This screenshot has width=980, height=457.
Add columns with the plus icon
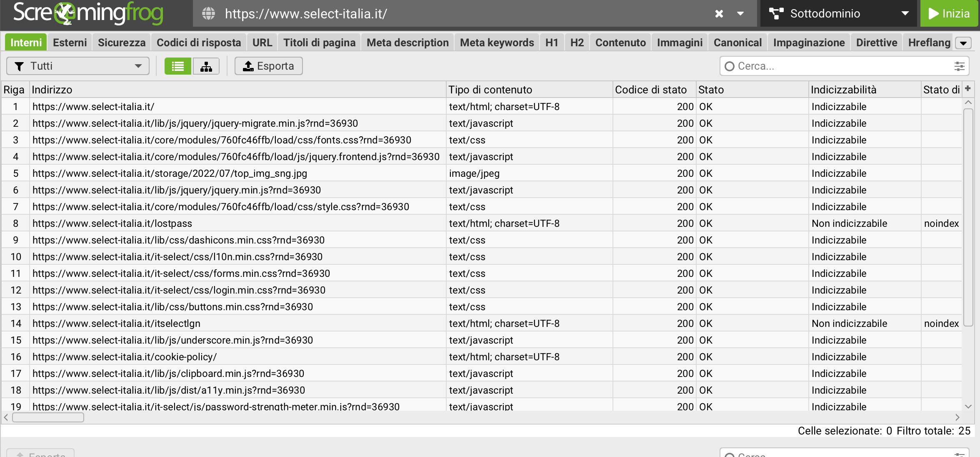(x=968, y=88)
